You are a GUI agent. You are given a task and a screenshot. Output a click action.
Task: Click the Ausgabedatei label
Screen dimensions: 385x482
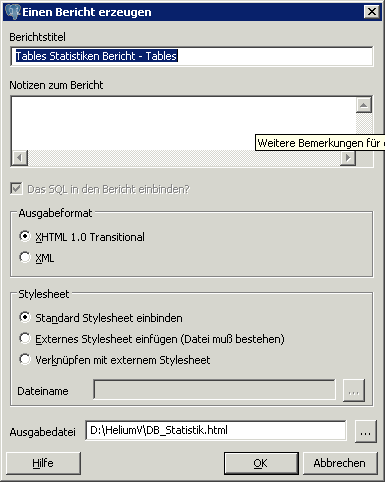click(42, 432)
